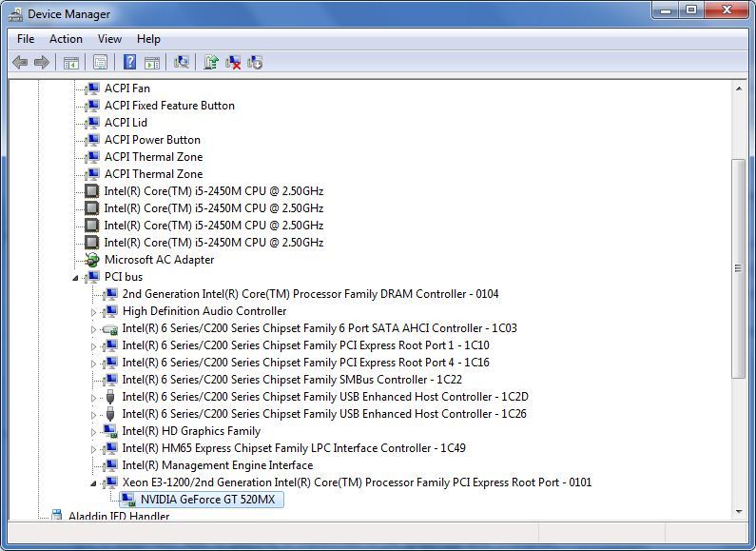Expand the HM65 LPC Interface Controller node
Viewport: 756px width, 551px height.
93,449
